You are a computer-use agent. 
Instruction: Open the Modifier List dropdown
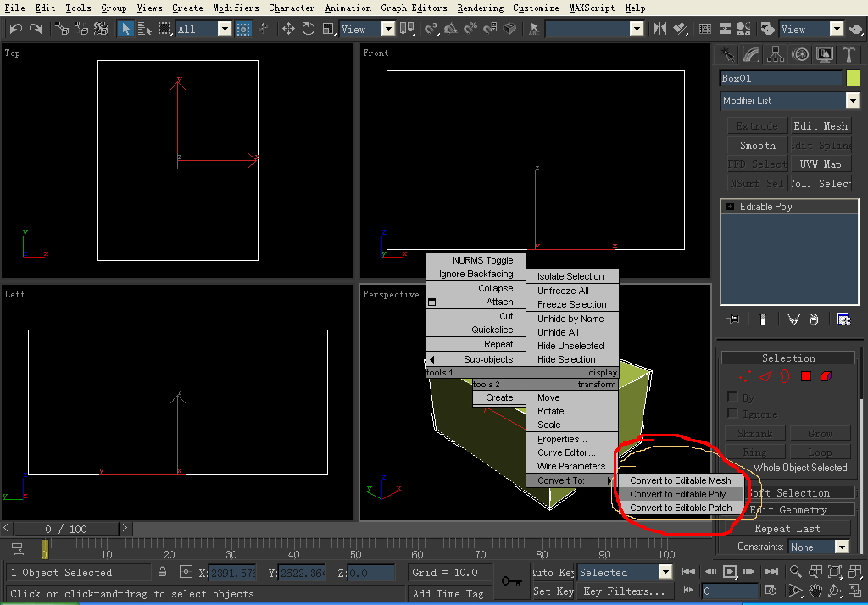tap(853, 101)
